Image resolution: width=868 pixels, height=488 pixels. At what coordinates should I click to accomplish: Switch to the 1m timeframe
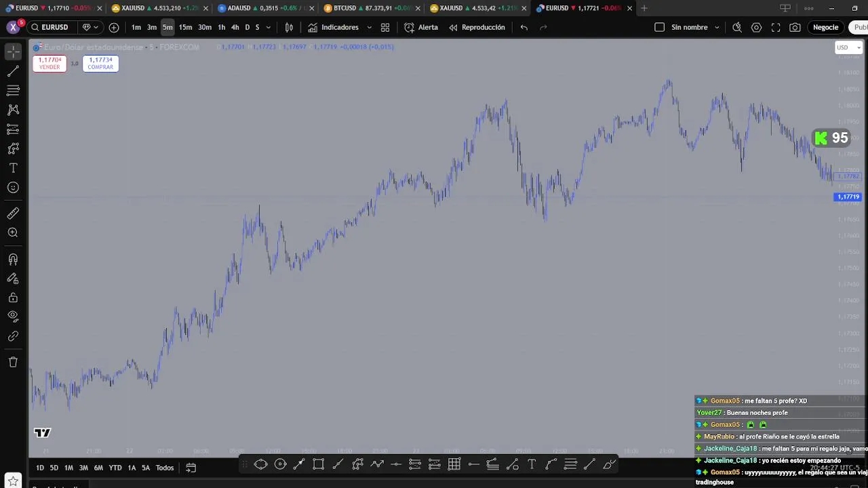click(x=136, y=27)
